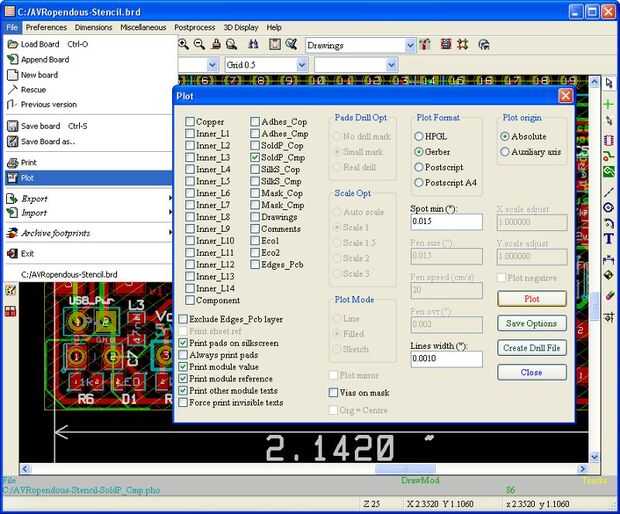Click the rightmost top toolbar icon
The image size is (620, 514).
click(x=484, y=44)
